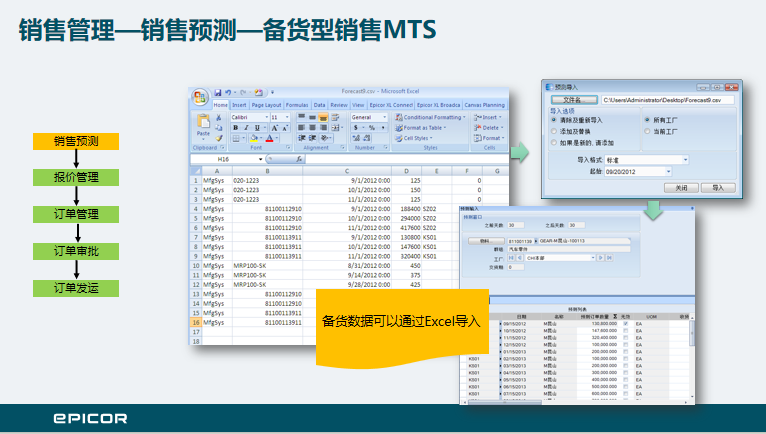Bottom-align cell content in Alignment group
Image resolution: width=766 pixels, height=434 pixels.
pyautogui.click(x=323, y=117)
